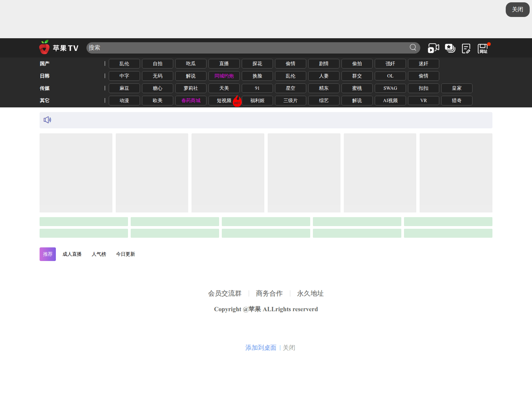
Task: Open the 网址 address icon
Action: click(x=483, y=49)
